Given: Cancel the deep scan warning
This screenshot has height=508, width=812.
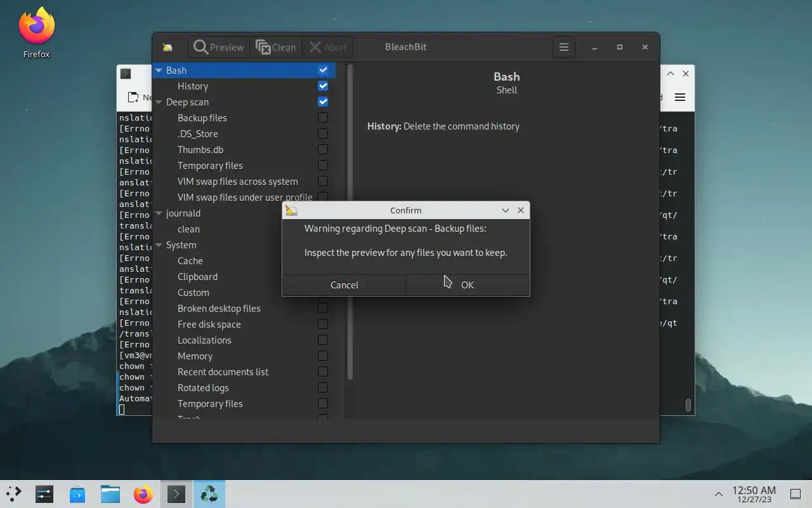Looking at the screenshot, I should (344, 284).
